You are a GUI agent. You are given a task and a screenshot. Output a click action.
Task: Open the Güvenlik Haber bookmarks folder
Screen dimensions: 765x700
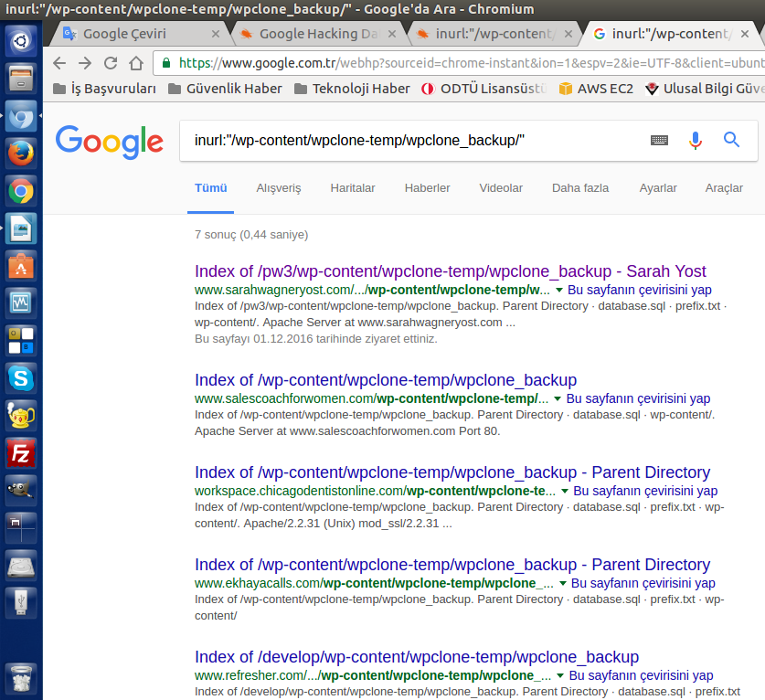(225, 89)
